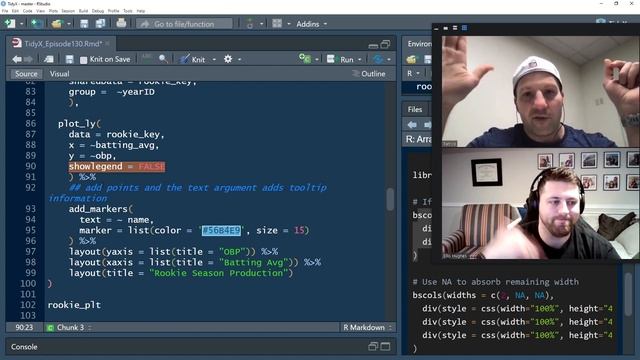The width and height of the screenshot is (640, 360).
Task: Expand the Git toolbar dropdown arrow
Action: 262,24
